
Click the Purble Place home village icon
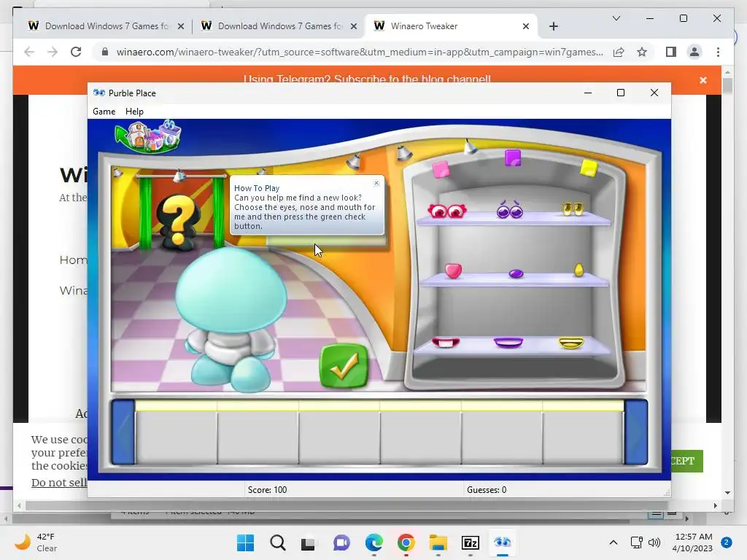pos(149,136)
